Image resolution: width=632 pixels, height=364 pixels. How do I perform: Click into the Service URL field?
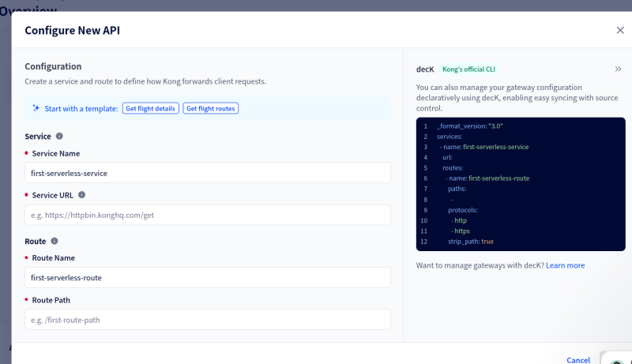click(x=208, y=215)
